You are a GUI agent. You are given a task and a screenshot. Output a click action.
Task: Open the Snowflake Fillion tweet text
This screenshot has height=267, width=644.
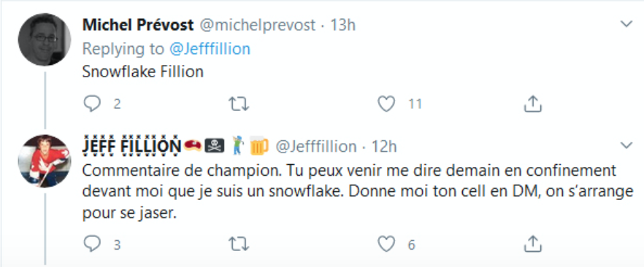pyautogui.click(x=143, y=71)
